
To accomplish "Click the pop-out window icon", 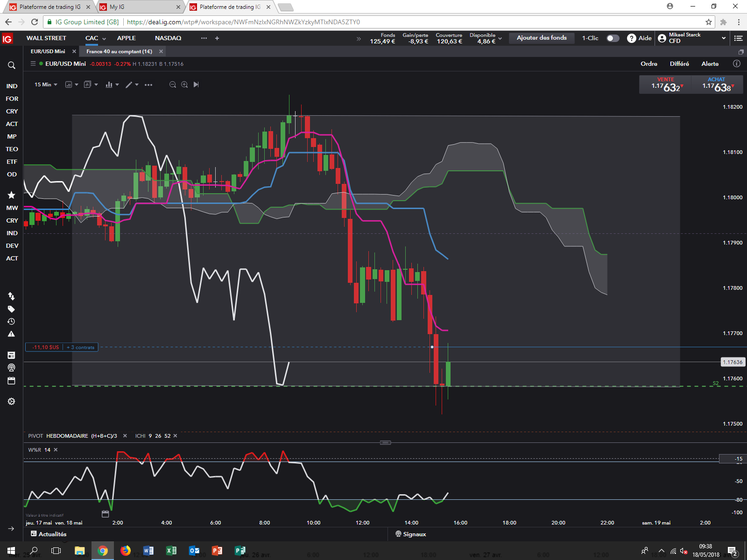I will [741, 52].
